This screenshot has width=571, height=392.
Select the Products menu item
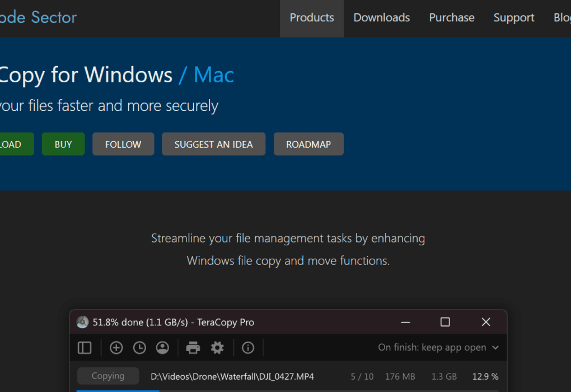tap(311, 17)
